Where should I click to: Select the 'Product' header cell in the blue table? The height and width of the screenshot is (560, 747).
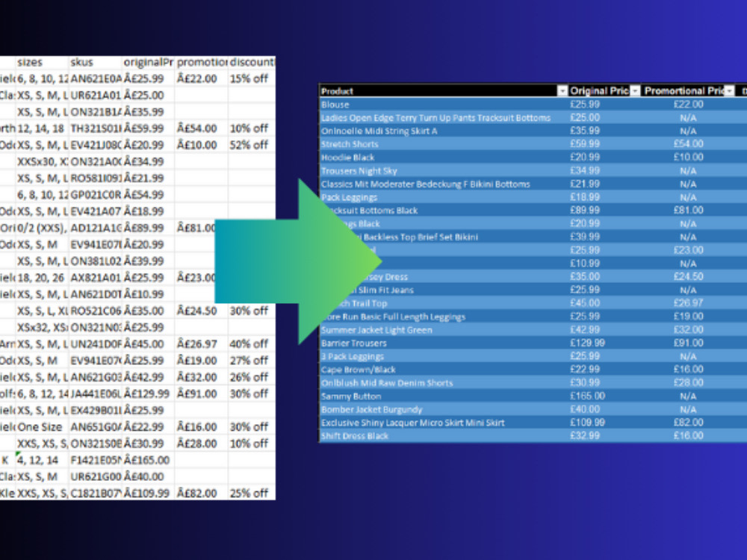tap(444, 91)
